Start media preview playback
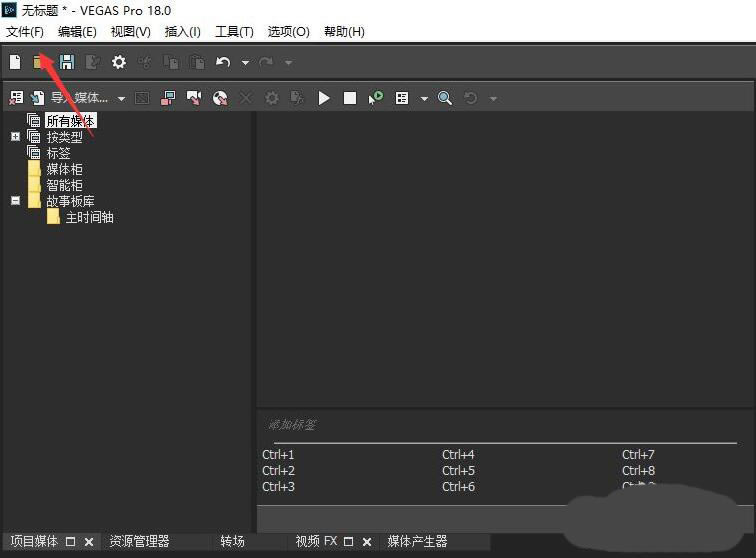Screen dimensions: 756x558 [x=324, y=98]
